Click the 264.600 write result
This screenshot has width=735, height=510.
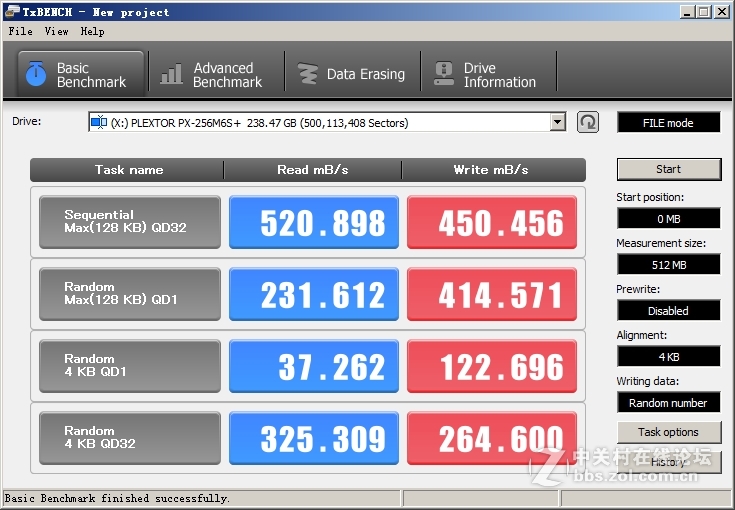(492, 438)
